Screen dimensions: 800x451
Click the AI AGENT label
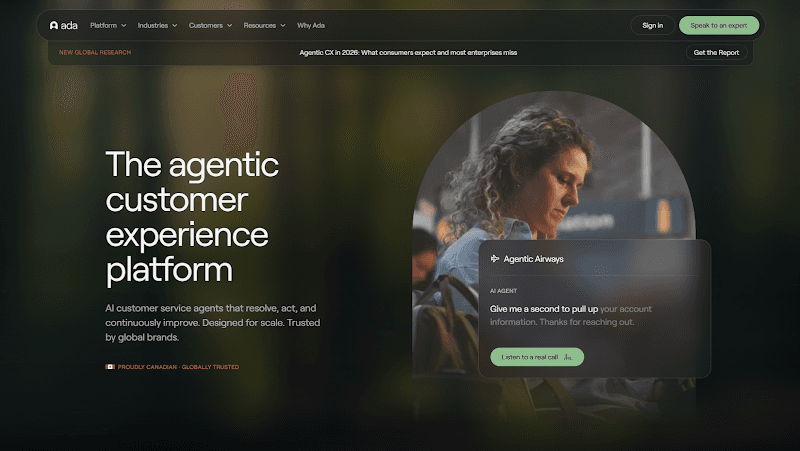tap(504, 291)
